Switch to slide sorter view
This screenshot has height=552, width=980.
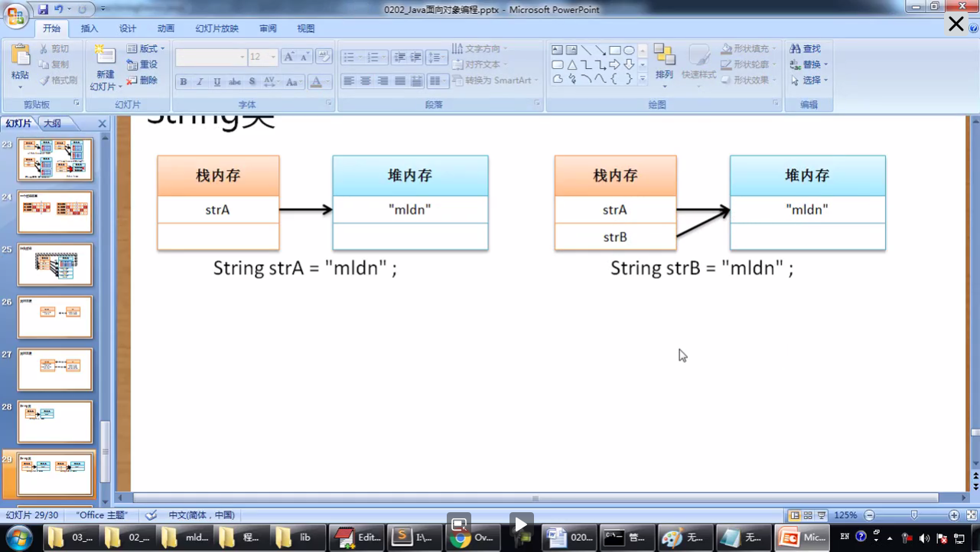(808, 516)
